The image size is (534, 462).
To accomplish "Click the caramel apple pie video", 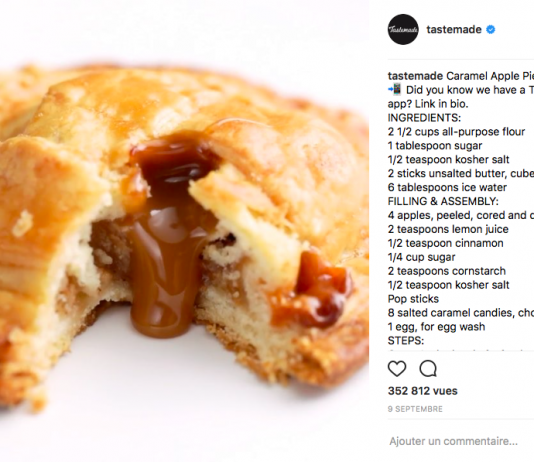I will 184,231.
